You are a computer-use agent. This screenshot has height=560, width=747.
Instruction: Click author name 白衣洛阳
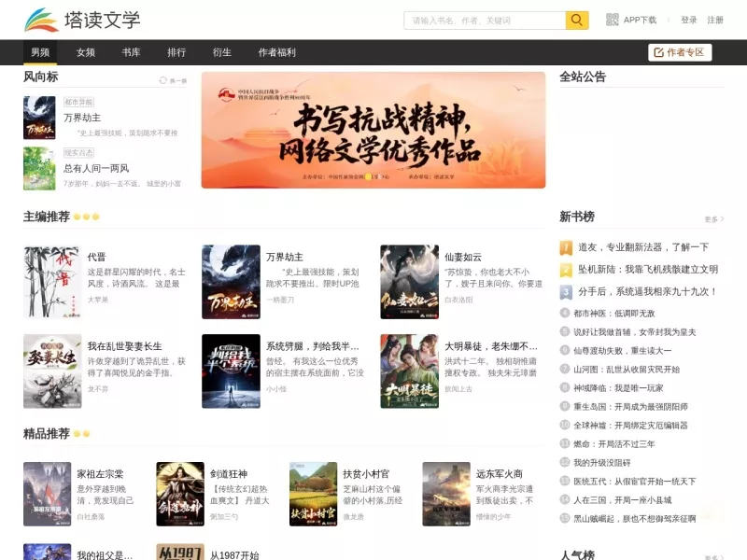point(458,300)
